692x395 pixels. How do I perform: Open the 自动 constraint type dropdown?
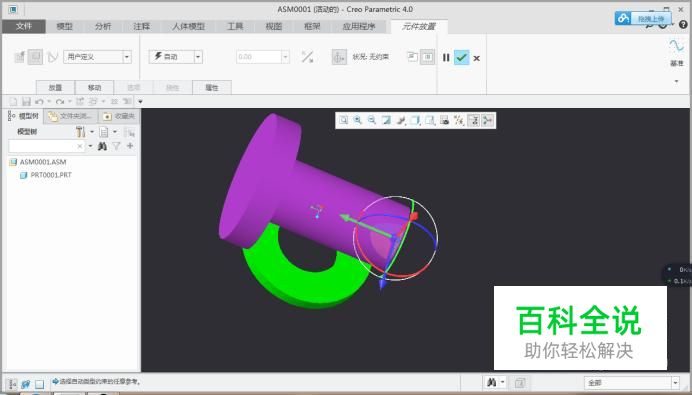pyautogui.click(x=198, y=57)
